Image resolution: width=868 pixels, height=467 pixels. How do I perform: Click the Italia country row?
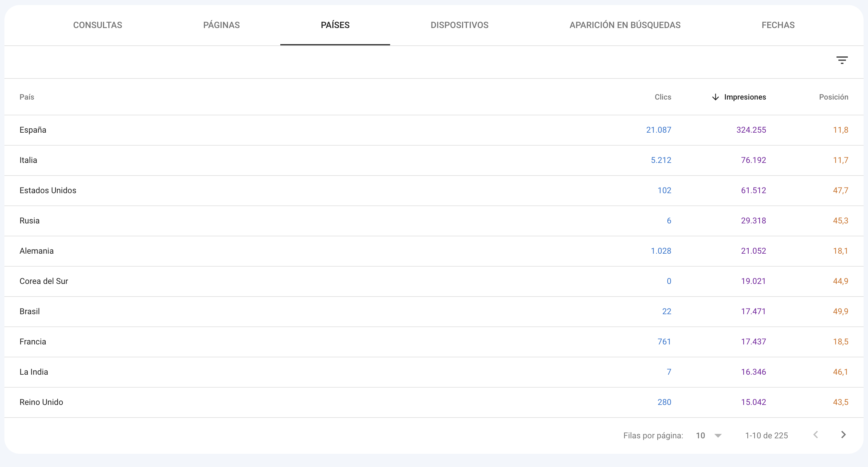434,160
